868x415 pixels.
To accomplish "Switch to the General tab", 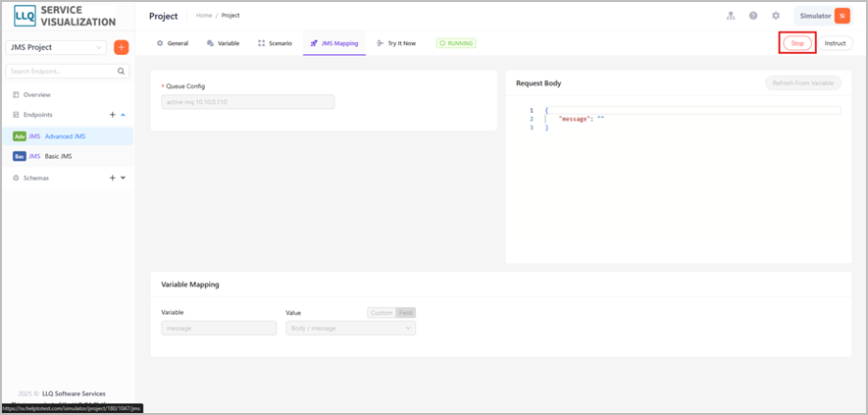I will (173, 43).
